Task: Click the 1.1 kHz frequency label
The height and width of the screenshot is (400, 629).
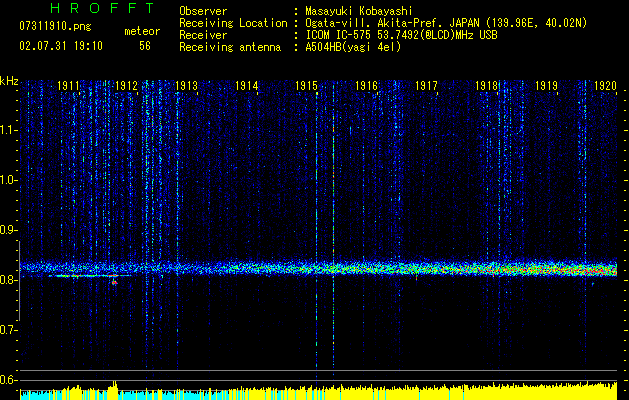Action: [x=8, y=130]
